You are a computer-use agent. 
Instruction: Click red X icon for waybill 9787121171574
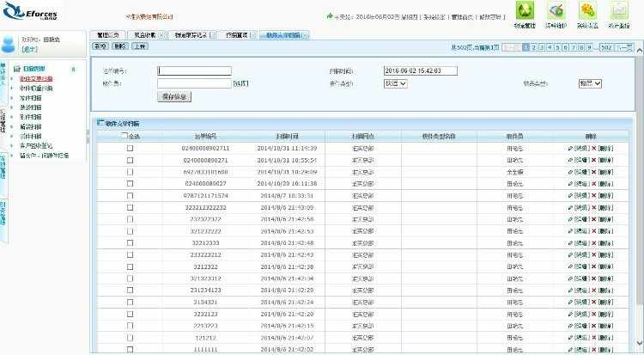point(593,195)
